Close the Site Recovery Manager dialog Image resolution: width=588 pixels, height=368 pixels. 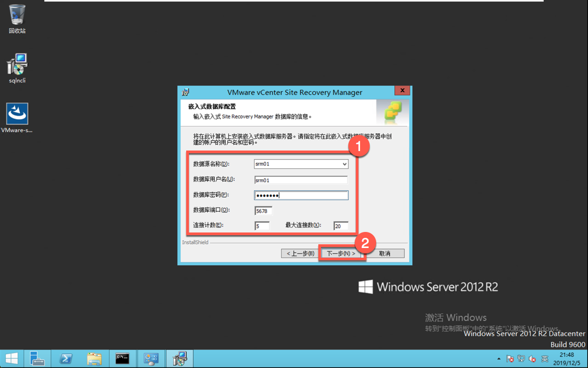point(402,91)
